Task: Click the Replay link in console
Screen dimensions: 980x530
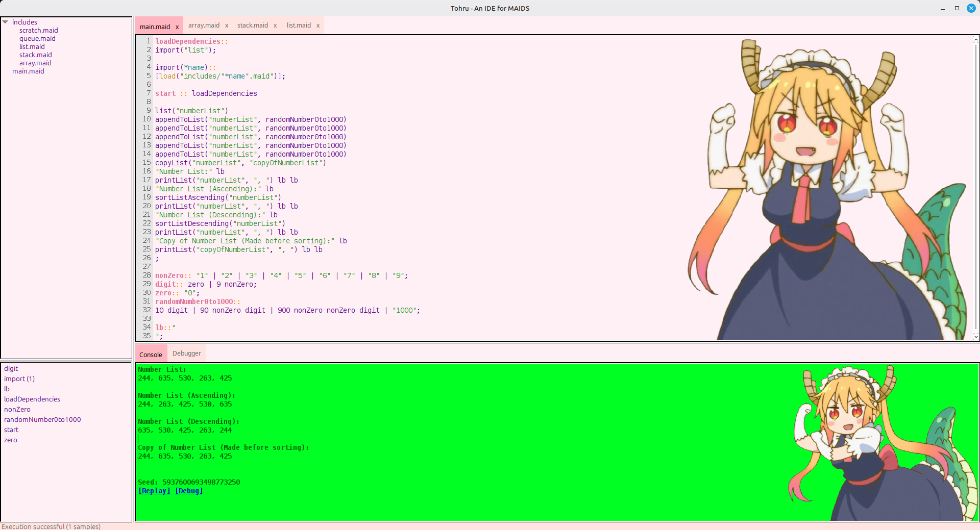Action: click(x=154, y=491)
